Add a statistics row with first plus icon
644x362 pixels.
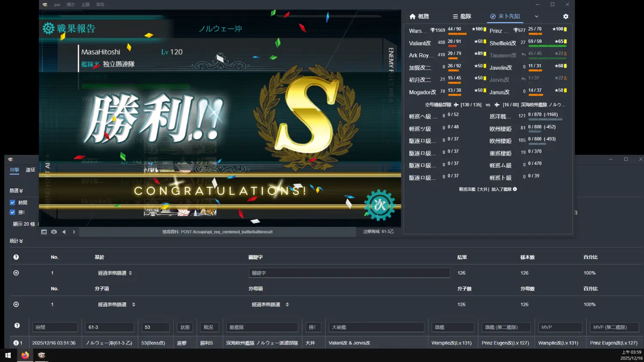[x=16, y=273]
